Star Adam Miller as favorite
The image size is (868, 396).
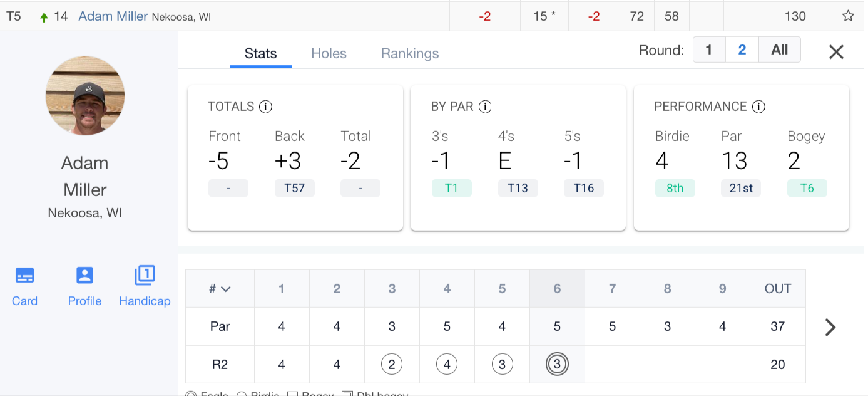coord(848,16)
